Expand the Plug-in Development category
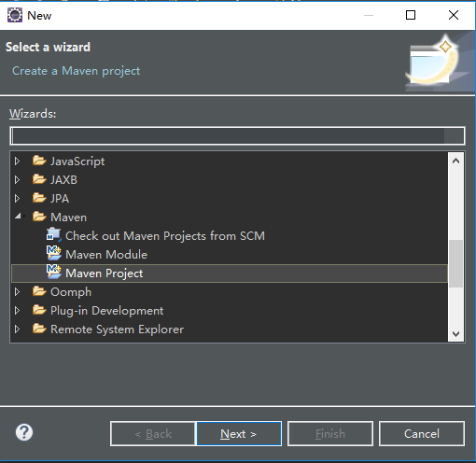The width and height of the screenshot is (476, 463). click(17, 311)
